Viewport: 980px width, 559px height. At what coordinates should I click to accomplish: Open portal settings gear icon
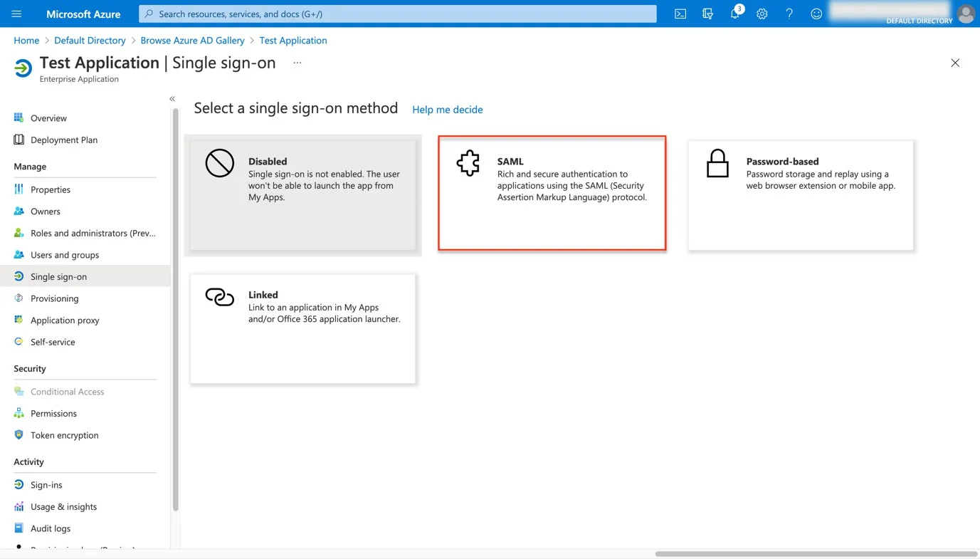click(x=762, y=14)
